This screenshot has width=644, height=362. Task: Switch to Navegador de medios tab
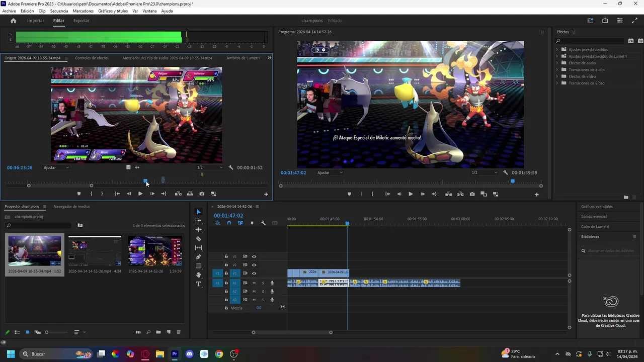click(x=71, y=206)
